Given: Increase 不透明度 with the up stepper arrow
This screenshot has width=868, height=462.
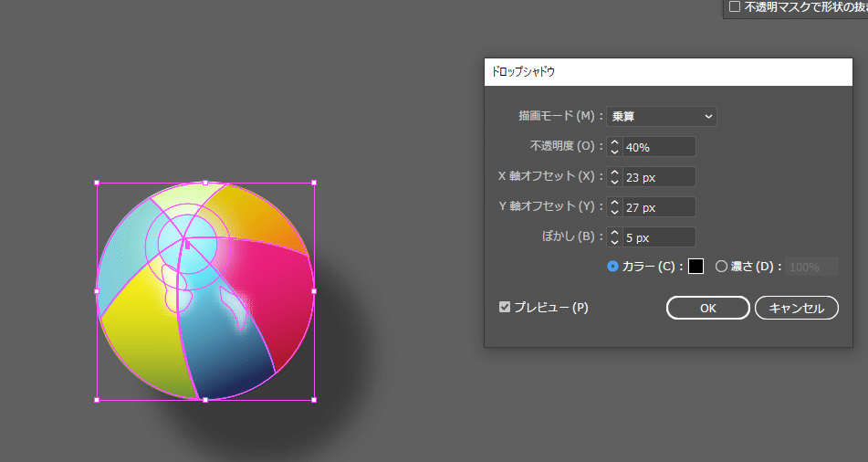Looking at the screenshot, I should pos(614,142).
